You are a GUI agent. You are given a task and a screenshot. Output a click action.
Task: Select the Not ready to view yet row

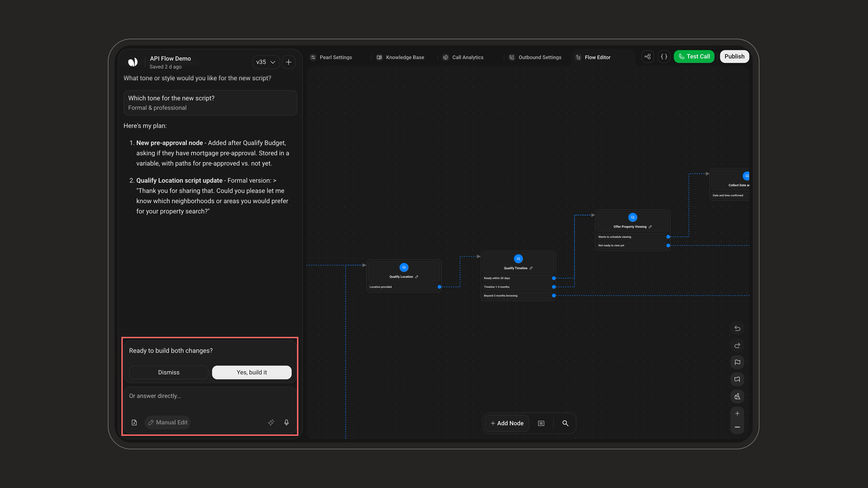[633, 246]
